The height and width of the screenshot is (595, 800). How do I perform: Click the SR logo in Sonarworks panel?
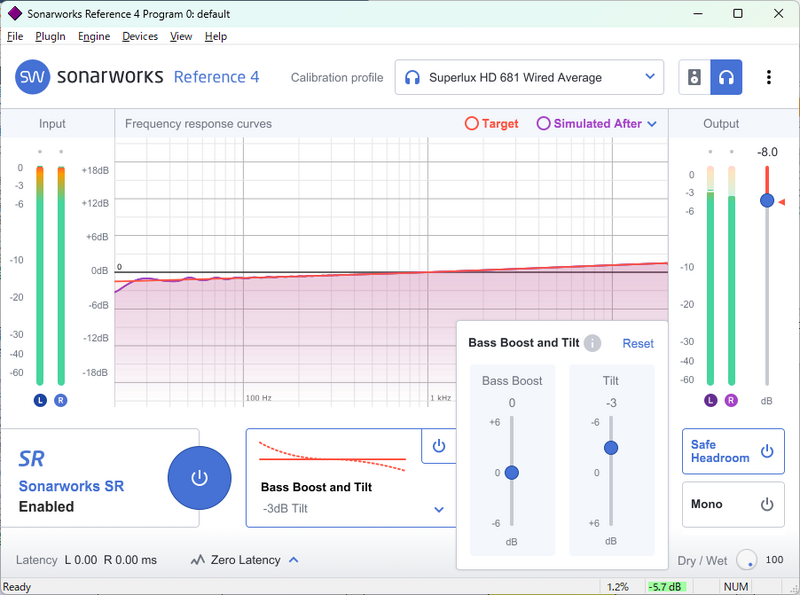31,459
